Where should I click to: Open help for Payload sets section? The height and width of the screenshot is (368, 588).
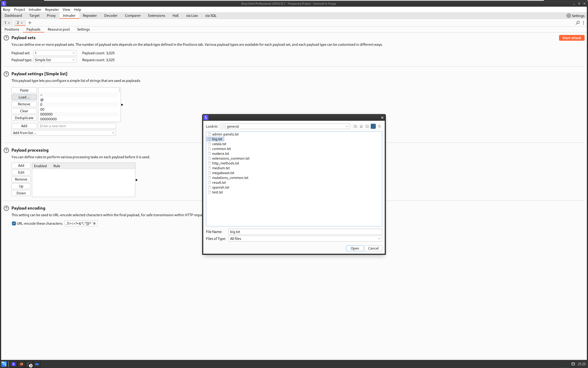(6, 38)
